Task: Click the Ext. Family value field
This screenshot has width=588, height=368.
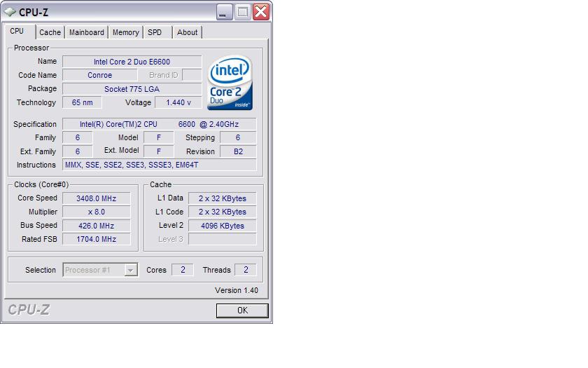Action: (77, 151)
